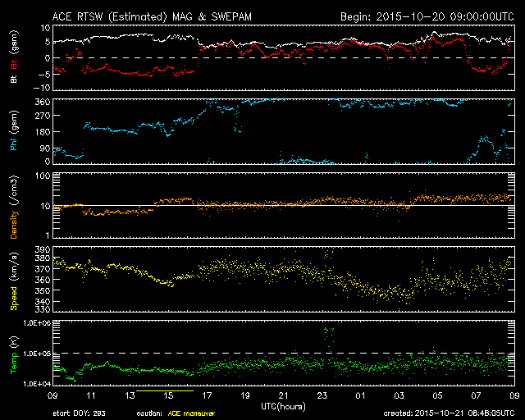Click the Begin date timestamp text
This screenshot has height=420, width=525.
point(425,16)
